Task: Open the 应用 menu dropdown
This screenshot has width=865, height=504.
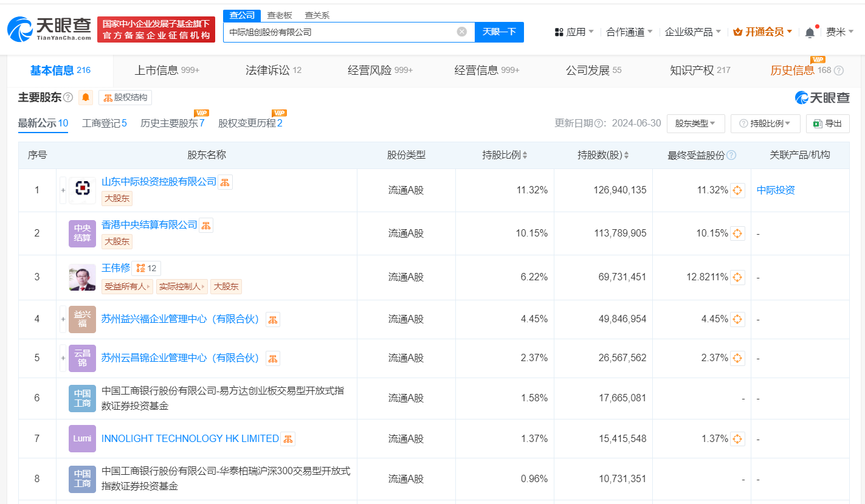Action: pyautogui.click(x=574, y=32)
